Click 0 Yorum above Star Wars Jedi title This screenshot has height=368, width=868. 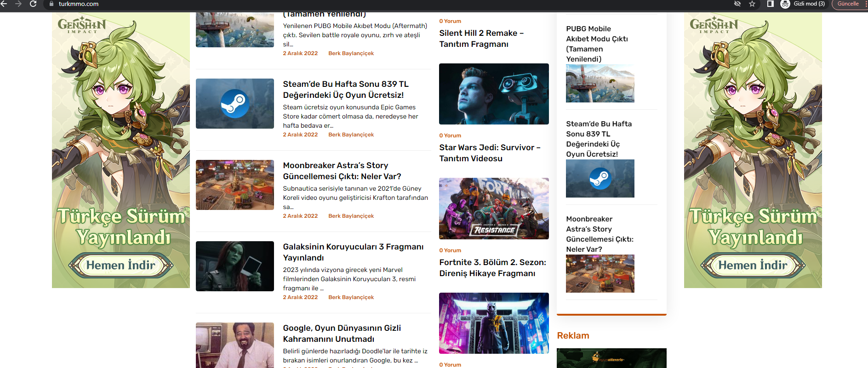pyautogui.click(x=450, y=136)
